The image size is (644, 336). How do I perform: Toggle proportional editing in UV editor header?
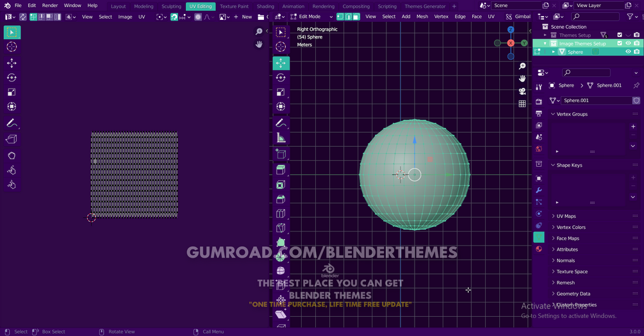[x=198, y=17]
